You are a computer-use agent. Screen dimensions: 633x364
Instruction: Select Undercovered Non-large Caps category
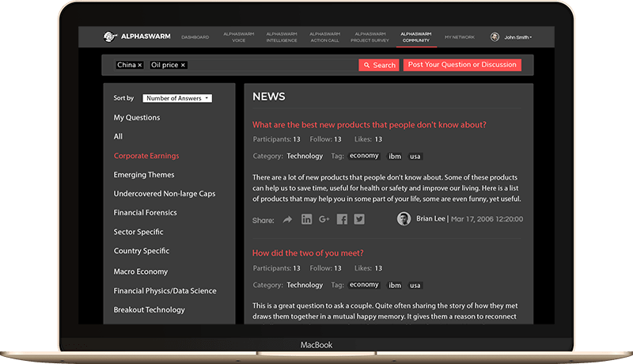pyautogui.click(x=165, y=194)
